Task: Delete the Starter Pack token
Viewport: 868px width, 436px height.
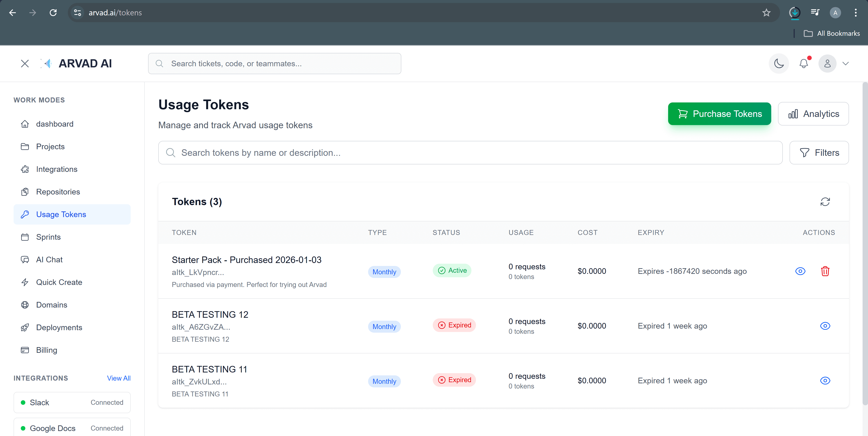Action: point(825,271)
